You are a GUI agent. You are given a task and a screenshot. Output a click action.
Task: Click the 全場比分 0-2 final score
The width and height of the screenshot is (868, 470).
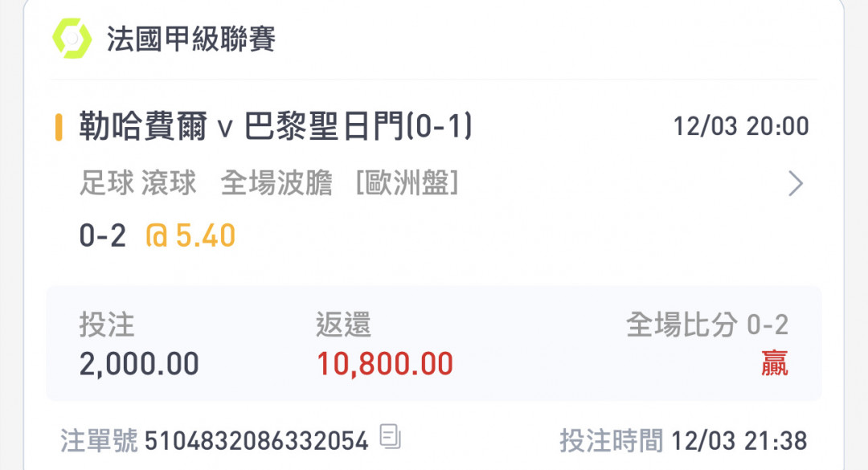(x=706, y=325)
